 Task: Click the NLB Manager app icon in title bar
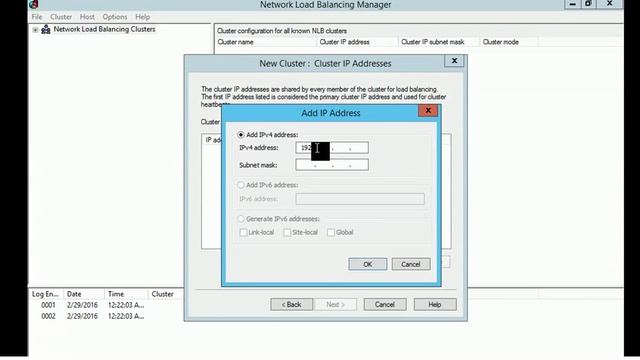(x=34, y=4)
